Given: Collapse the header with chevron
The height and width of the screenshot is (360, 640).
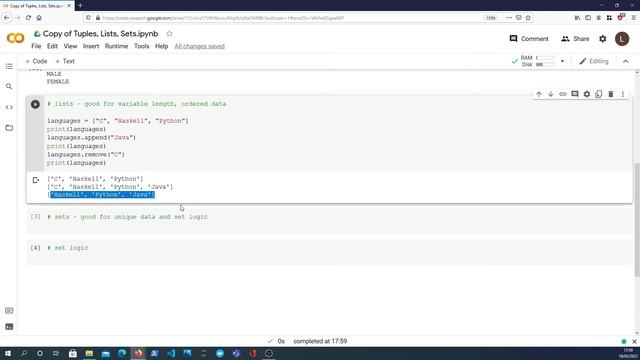Looking at the screenshot, I should 626,61.
